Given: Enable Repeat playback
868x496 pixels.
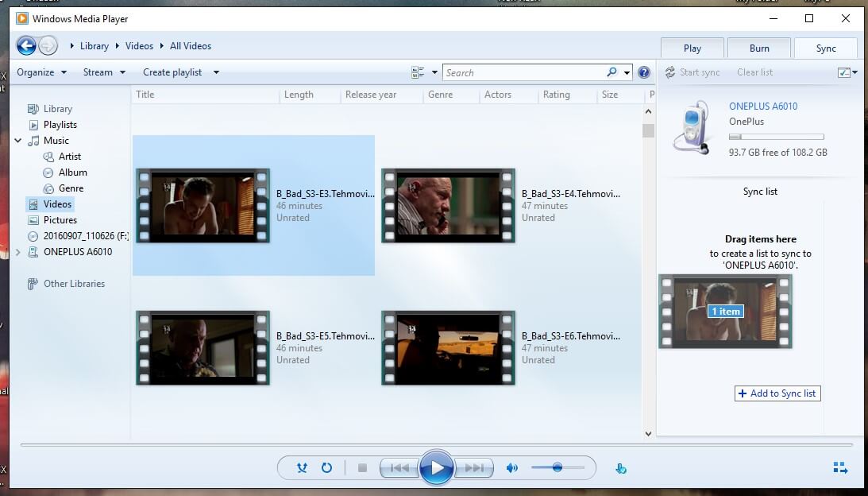Looking at the screenshot, I should tap(327, 467).
